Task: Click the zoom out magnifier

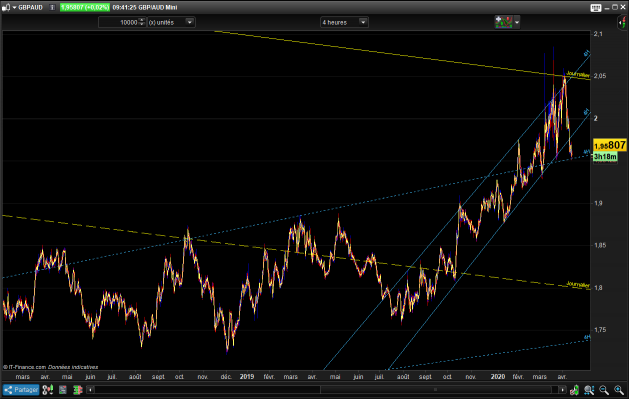Action: 604,389
